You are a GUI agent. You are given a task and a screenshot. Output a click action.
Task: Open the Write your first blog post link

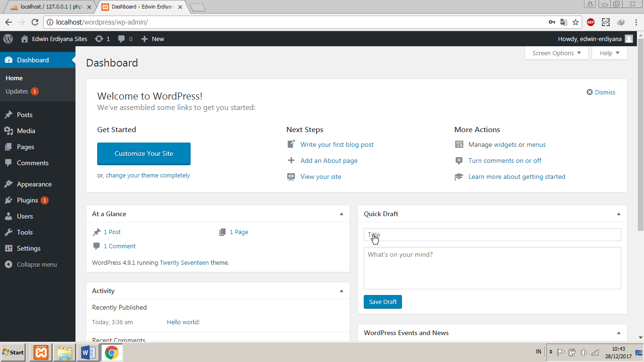(x=337, y=144)
